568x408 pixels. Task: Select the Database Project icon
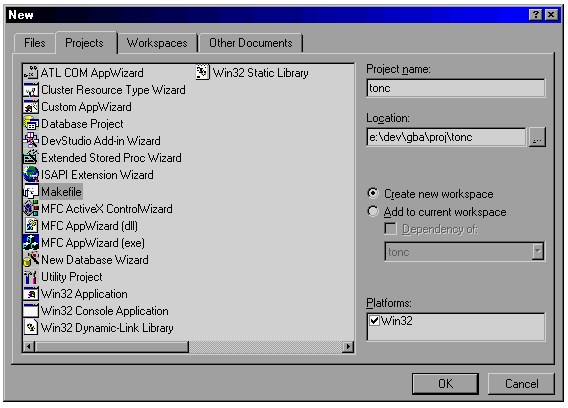tap(31, 124)
